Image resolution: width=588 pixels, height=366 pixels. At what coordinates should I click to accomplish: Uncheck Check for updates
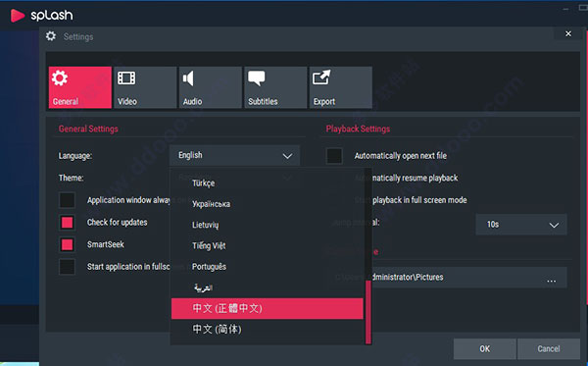(67, 222)
